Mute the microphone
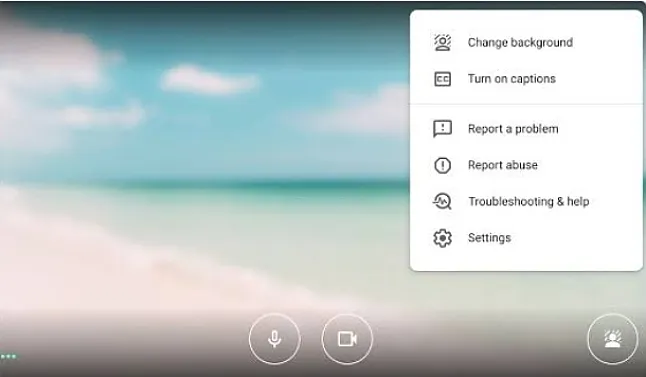 (275, 339)
